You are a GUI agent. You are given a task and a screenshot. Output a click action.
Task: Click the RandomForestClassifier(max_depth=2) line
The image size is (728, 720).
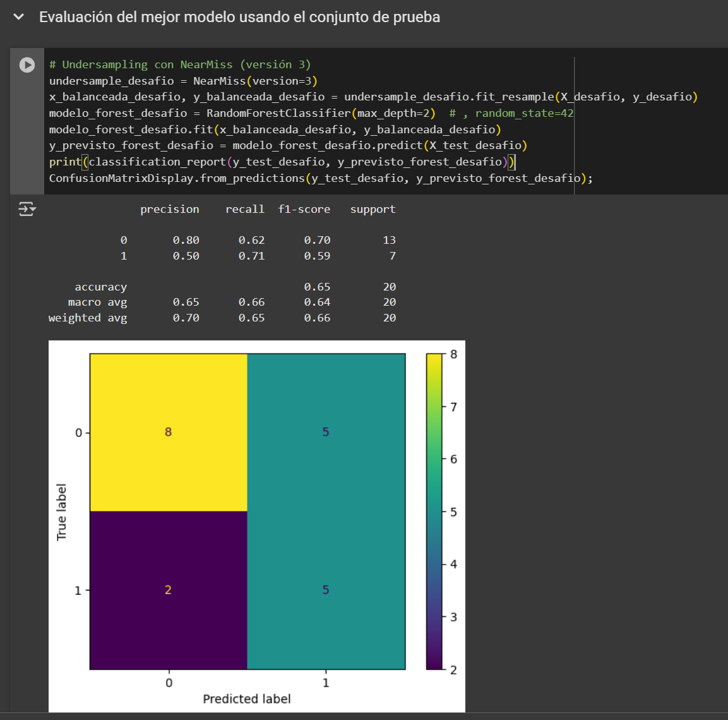tap(242, 113)
